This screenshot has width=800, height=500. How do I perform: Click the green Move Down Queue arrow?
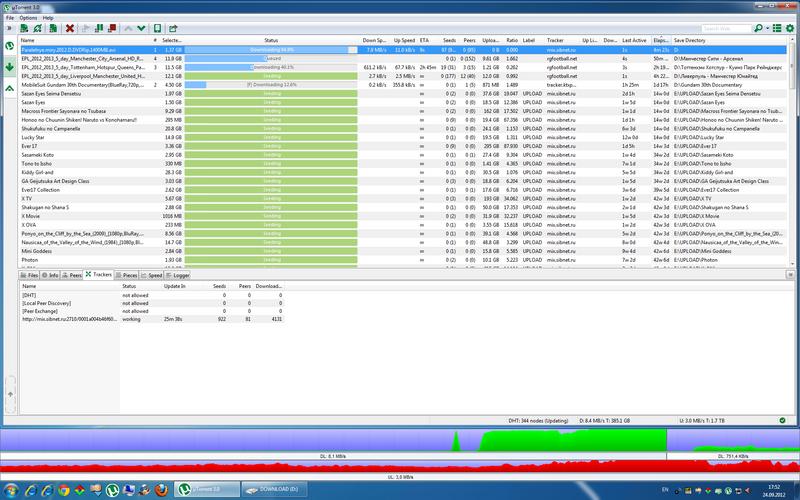click(x=141, y=29)
